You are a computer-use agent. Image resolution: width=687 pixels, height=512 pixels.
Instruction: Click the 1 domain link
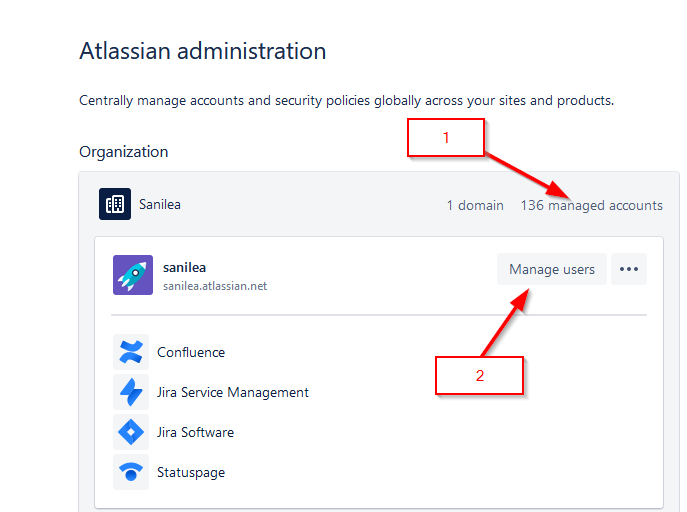[x=475, y=205]
